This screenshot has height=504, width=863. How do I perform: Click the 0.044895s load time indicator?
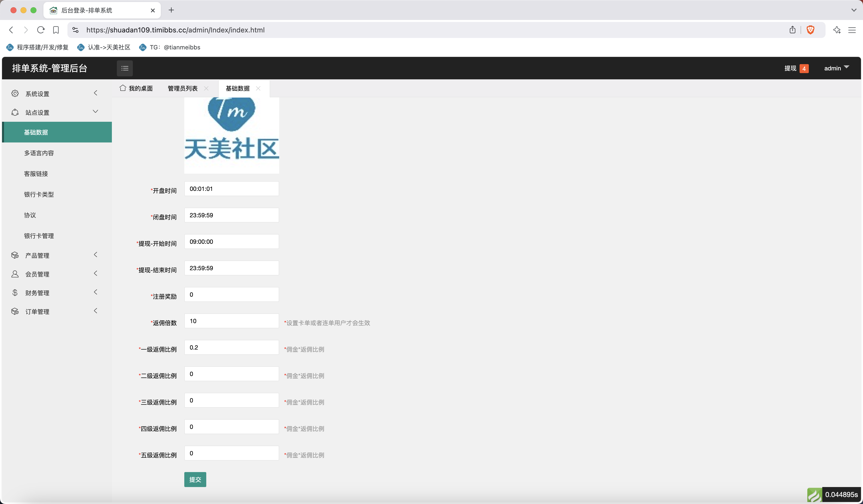pyautogui.click(x=842, y=495)
